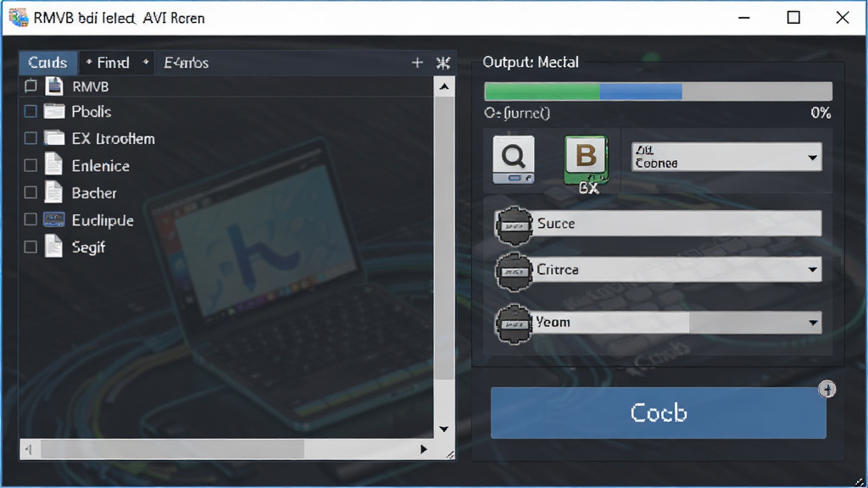Screen dimensions: 868x488
Task: Switch to the Cauds tab
Action: 47,63
